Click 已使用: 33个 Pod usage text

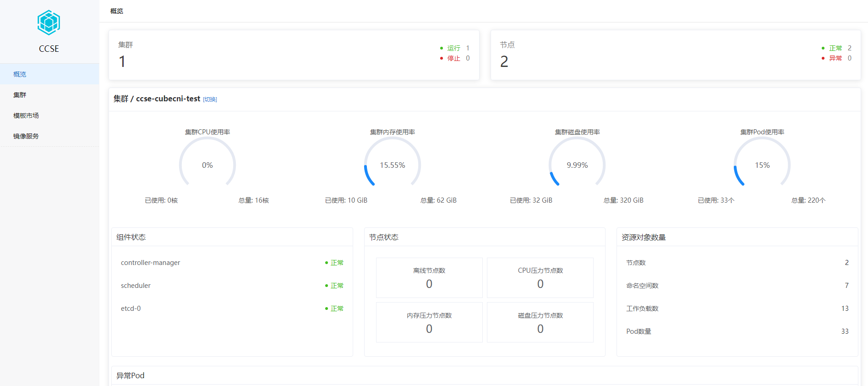[716, 200]
